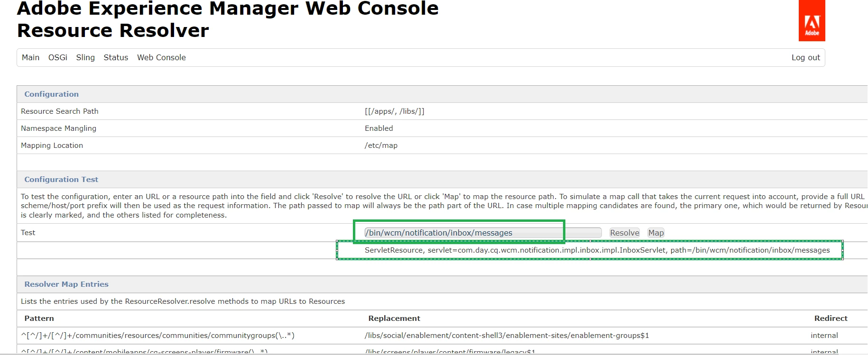Open the Sling menu

(x=85, y=57)
